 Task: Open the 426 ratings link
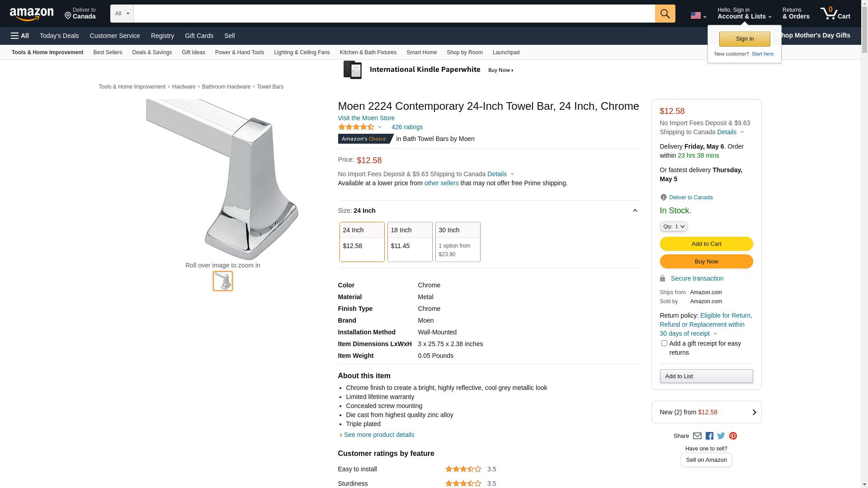407,127
